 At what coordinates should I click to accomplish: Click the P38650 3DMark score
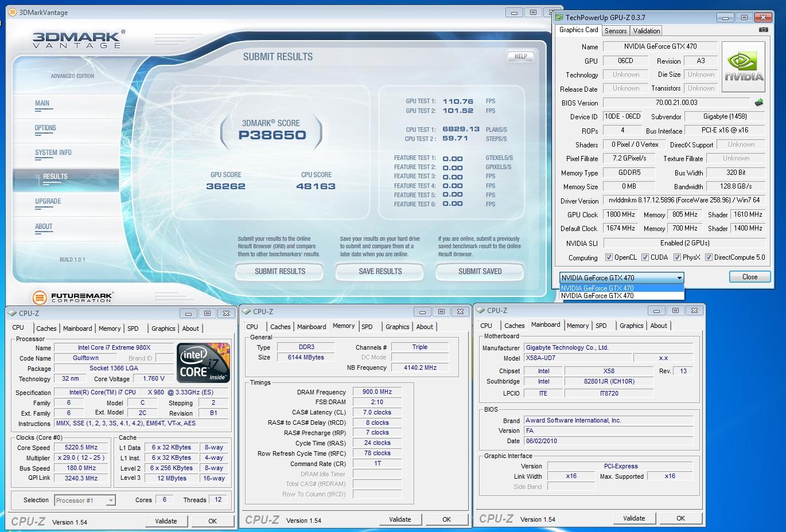pyautogui.click(x=272, y=135)
